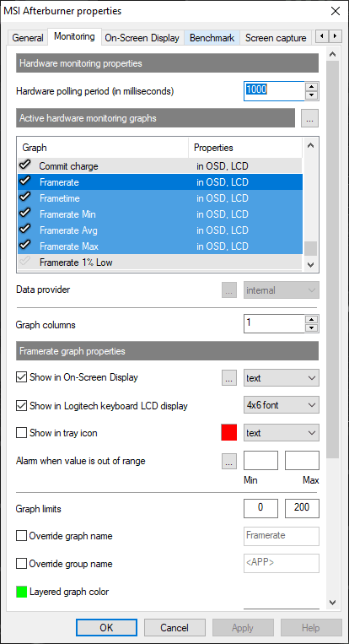Switch to On-Screen Display tab

click(142, 38)
